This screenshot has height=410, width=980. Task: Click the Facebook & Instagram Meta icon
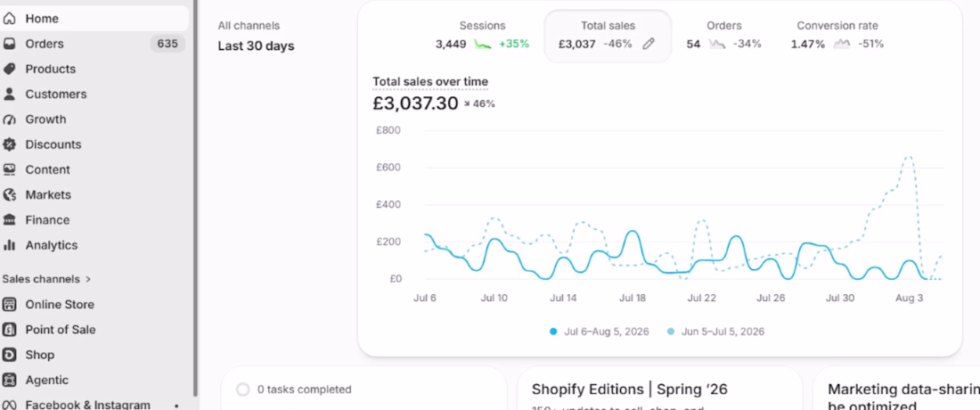coord(9,405)
